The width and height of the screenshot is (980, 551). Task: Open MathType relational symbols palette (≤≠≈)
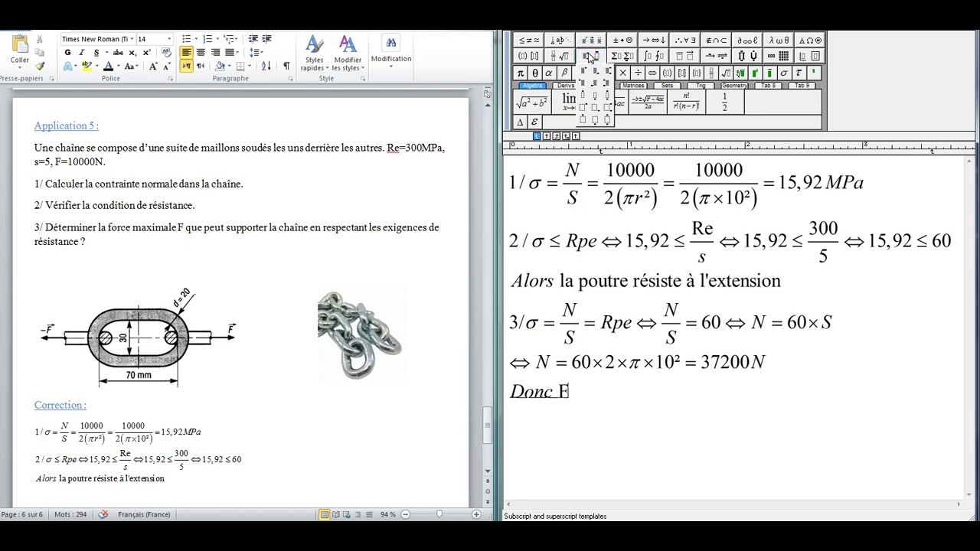pos(529,41)
